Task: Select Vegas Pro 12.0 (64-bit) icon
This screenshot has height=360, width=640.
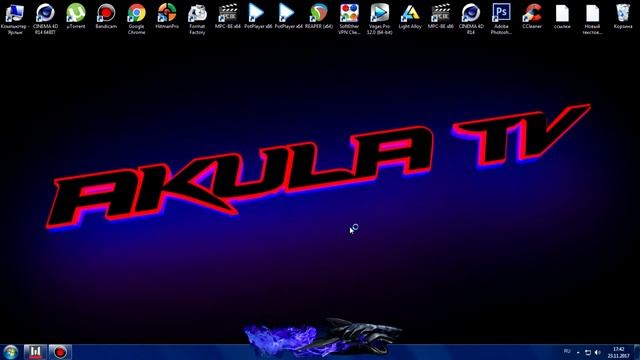Action: point(380,18)
